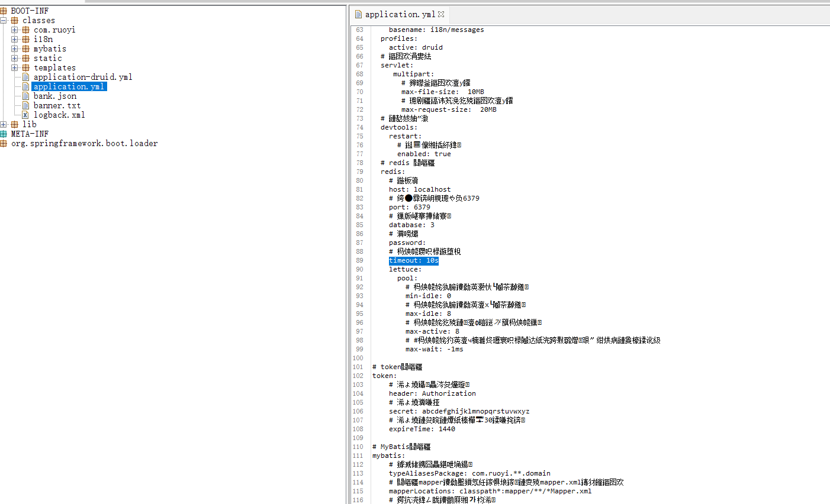The image size is (830, 504).
Task: Click the 'max-file-size: 10MB' line
Action: (443, 92)
